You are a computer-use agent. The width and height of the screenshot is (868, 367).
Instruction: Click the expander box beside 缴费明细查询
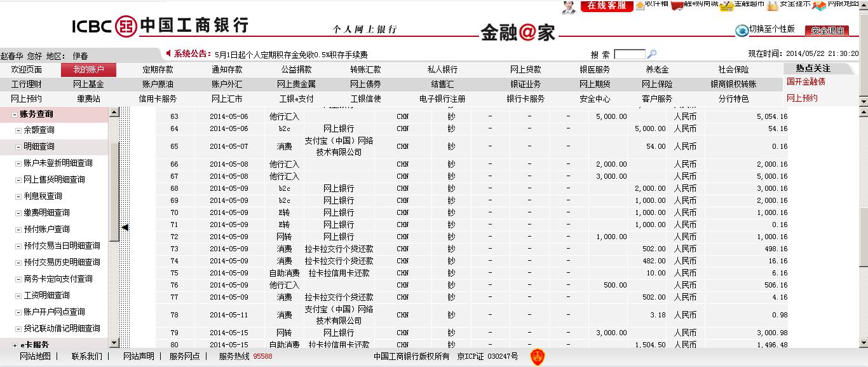coord(18,212)
